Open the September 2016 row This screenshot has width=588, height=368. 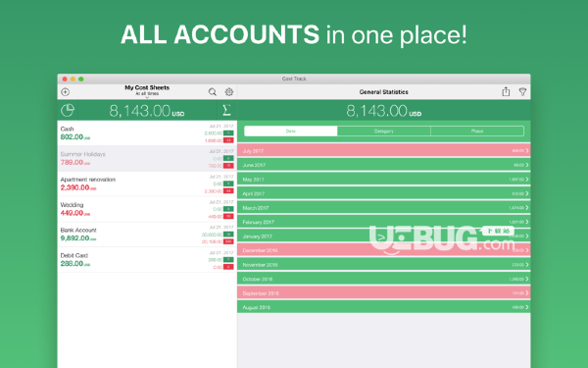[x=383, y=293]
